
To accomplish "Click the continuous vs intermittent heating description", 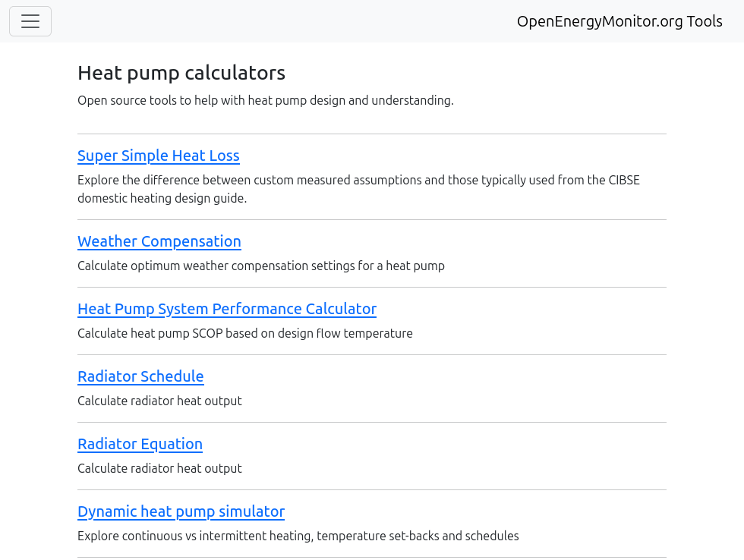I will (x=298, y=536).
